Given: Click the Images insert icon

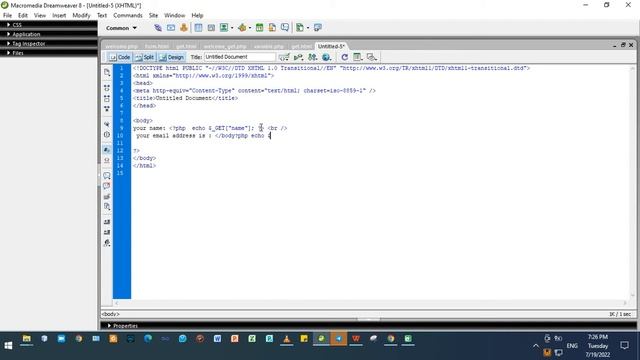Looking at the screenshot, I should (x=224, y=28).
